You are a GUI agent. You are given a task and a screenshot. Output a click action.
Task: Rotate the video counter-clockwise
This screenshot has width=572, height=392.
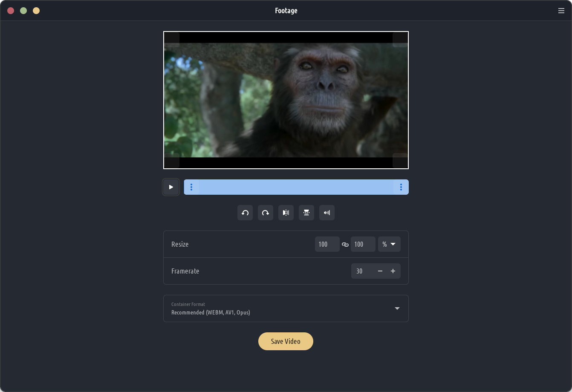(245, 213)
